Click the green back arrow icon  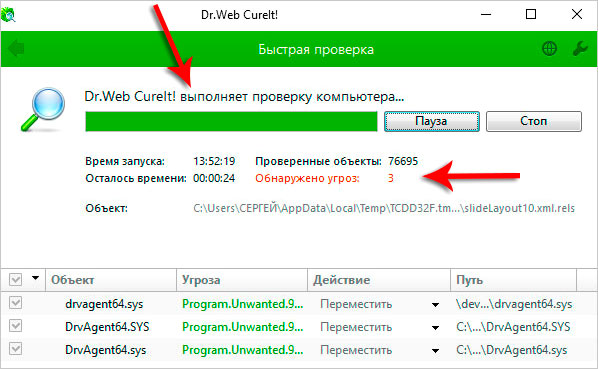tap(16, 49)
